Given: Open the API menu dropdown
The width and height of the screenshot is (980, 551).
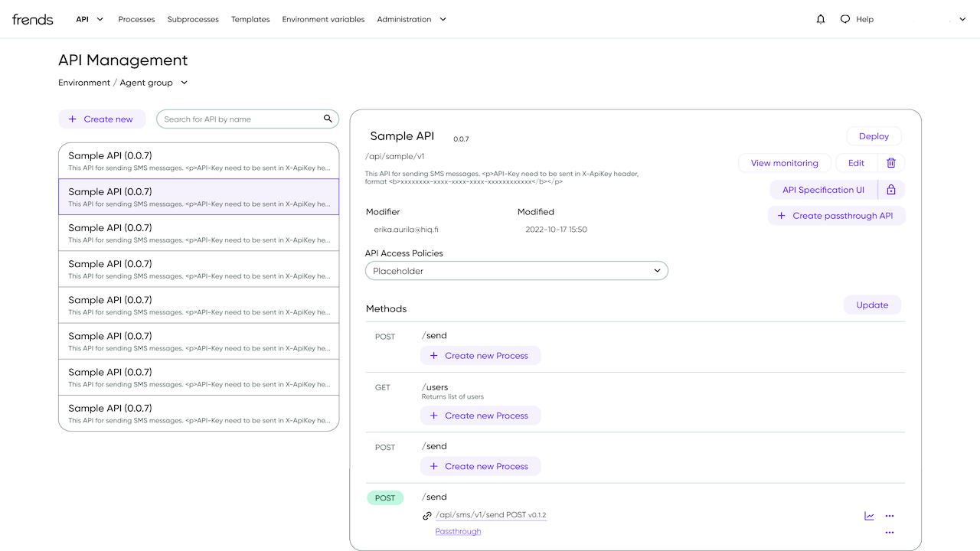Looking at the screenshot, I should 90,19.
